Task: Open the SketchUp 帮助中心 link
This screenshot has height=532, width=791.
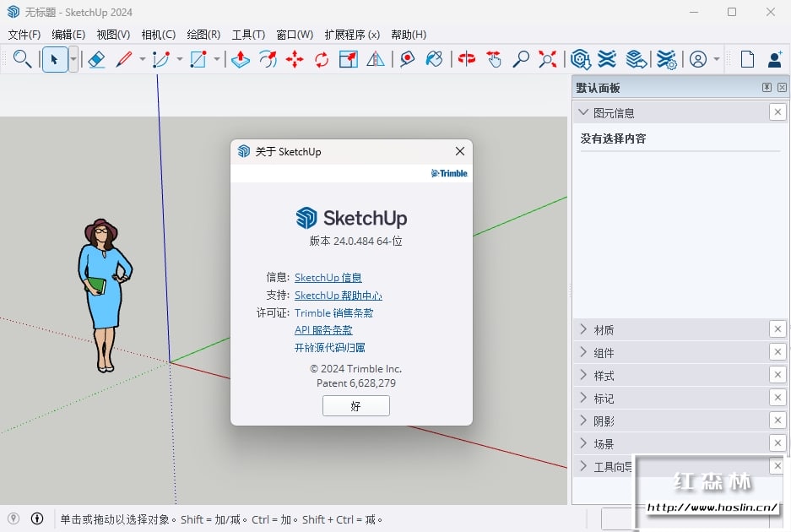Action: tap(338, 296)
